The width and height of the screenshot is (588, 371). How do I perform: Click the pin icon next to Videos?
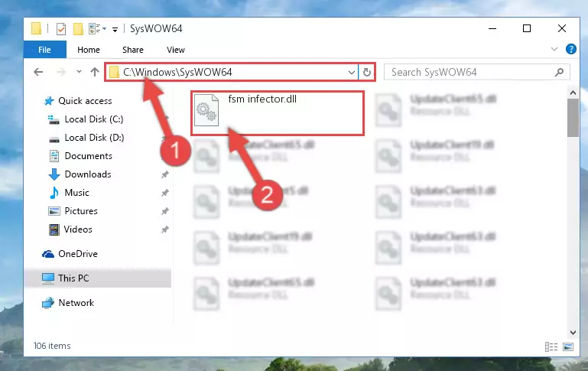point(164,229)
